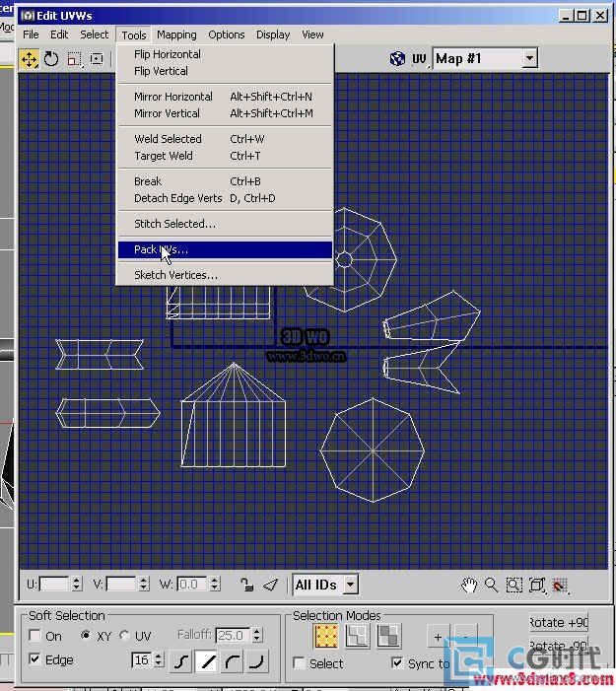Select the Freeform mode icon
Viewport: 616px width, 691px height.
pos(96,59)
